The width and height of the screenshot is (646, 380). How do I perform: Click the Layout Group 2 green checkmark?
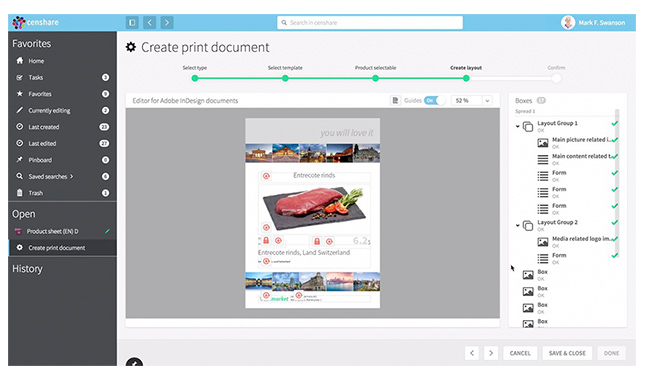click(x=615, y=222)
